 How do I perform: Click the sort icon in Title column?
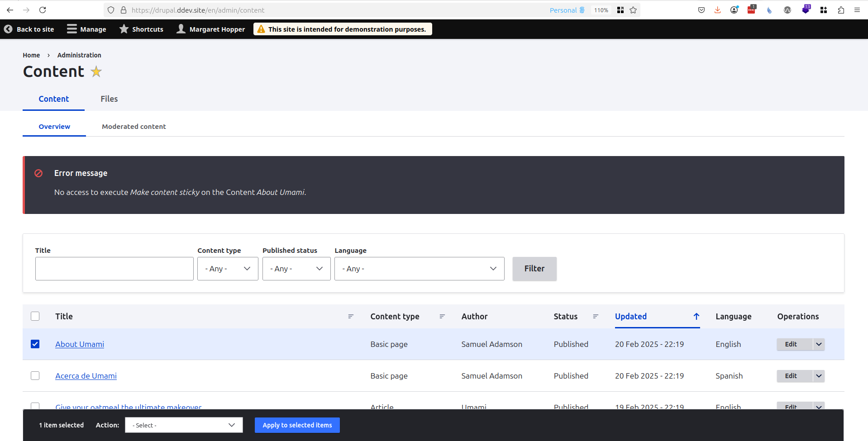click(351, 317)
